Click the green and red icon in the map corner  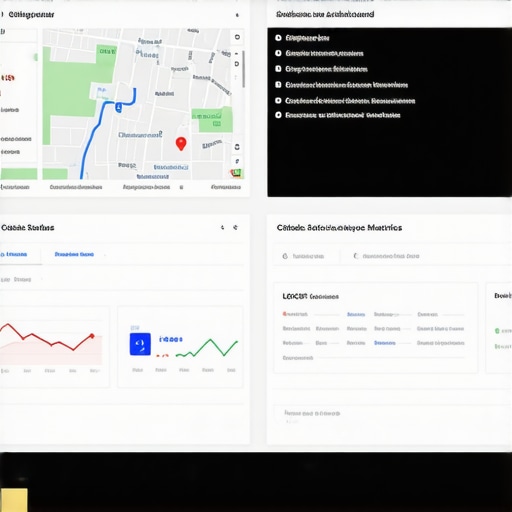[x=236, y=173]
